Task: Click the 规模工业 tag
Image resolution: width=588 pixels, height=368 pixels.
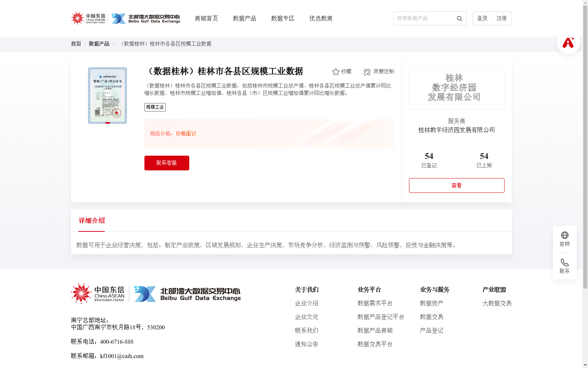Action: (x=155, y=107)
